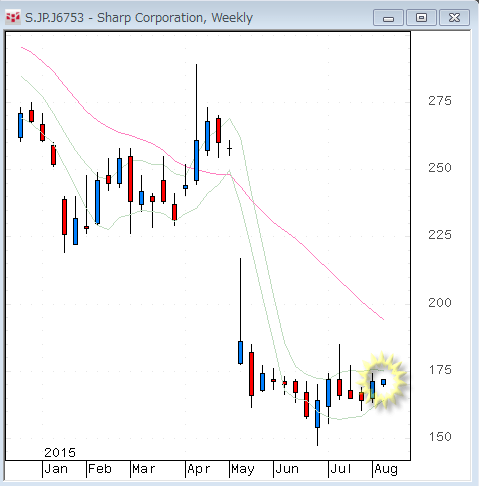
Task: Minimize the Sharp Corporation chart window
Action: pos(388,18)
